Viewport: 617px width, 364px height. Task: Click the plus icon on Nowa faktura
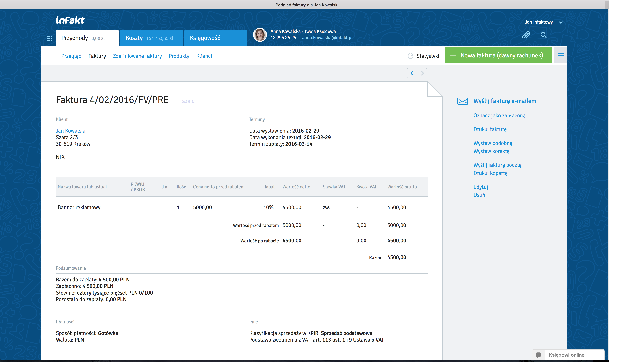453,55
